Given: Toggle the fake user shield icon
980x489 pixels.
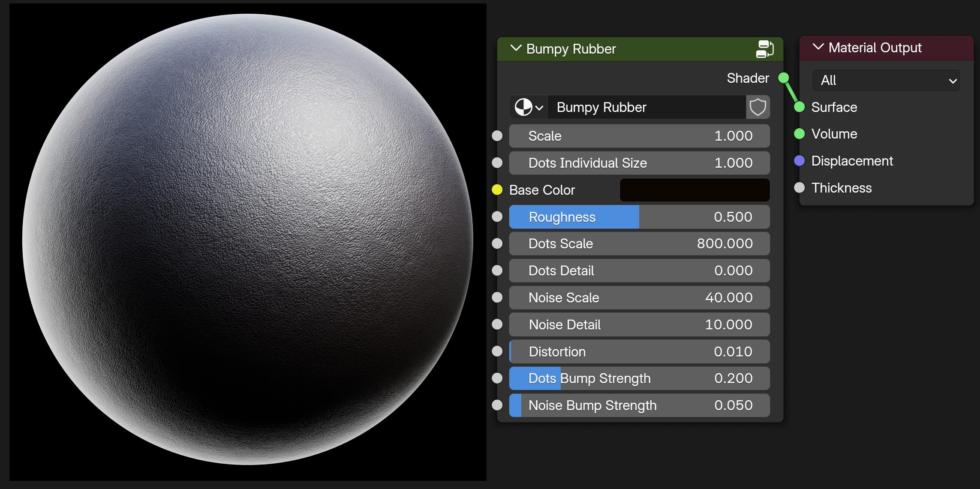Looking at the screenshot, I should 758,107.
